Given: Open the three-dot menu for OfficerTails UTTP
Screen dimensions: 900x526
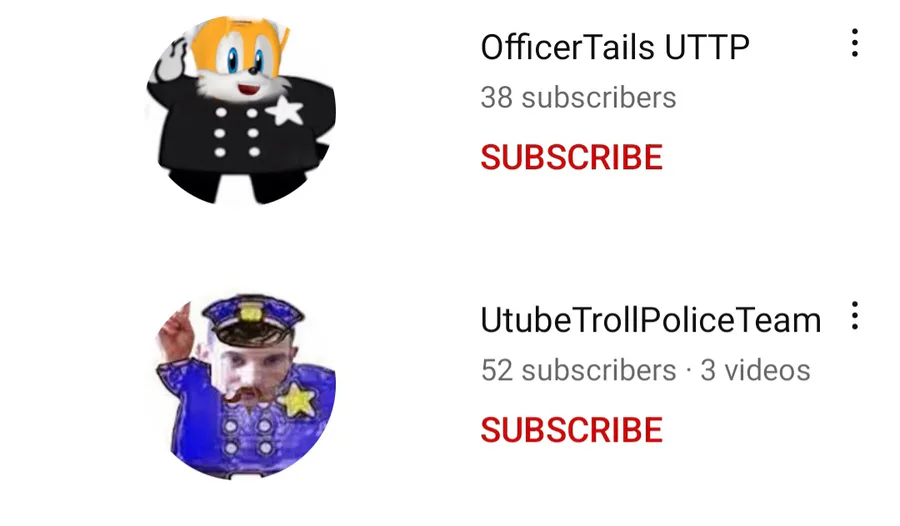Looking at the screenshot, I should pos(855,43).
